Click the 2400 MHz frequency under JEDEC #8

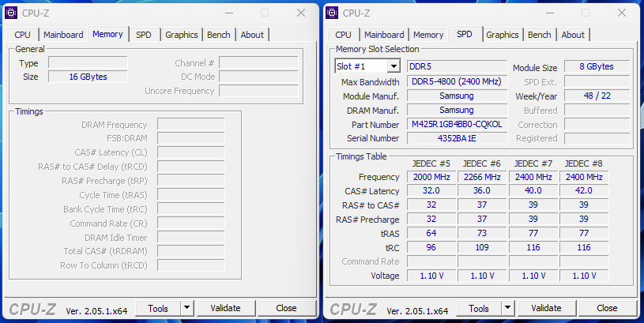pyautogui.click(x=584, y=177)
